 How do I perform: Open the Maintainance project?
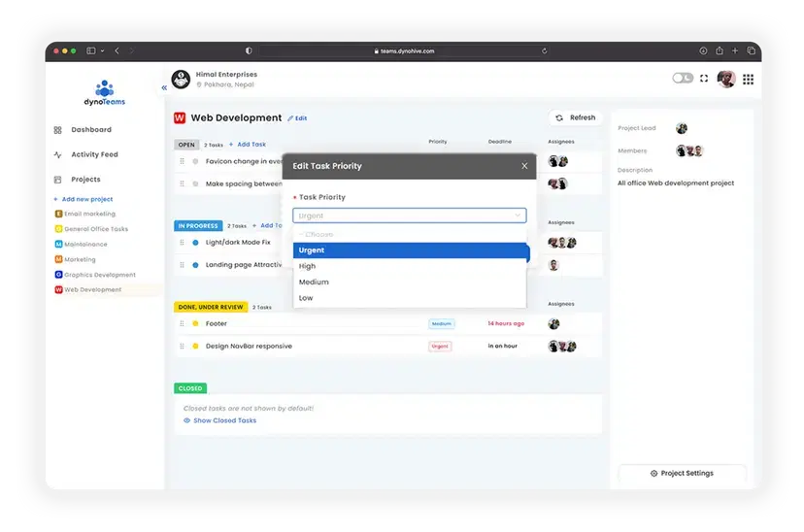(x=85, y=245)
